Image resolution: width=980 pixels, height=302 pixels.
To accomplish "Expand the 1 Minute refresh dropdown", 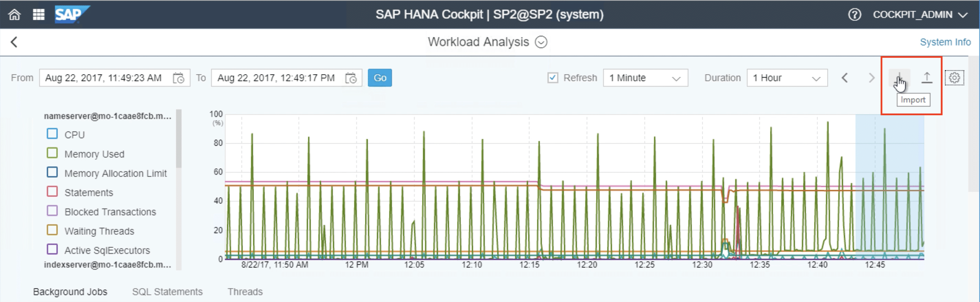I will [x=645, y=78].
